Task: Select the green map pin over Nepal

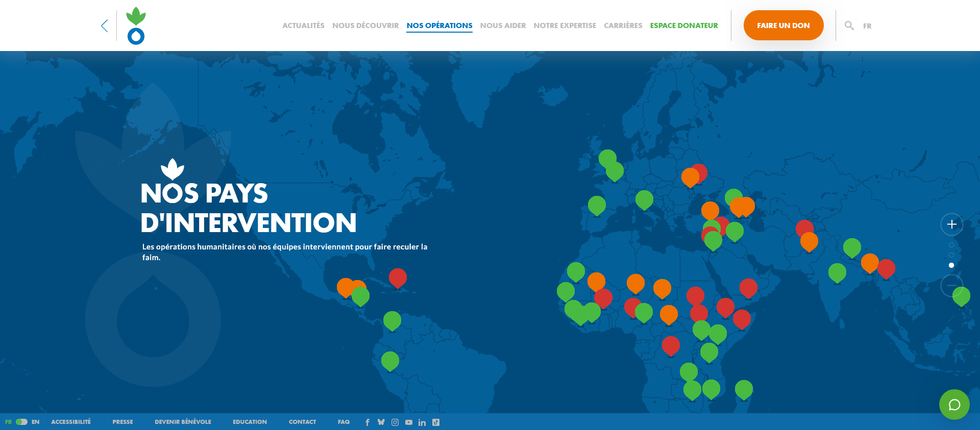Action: click(x=852, y=248)
